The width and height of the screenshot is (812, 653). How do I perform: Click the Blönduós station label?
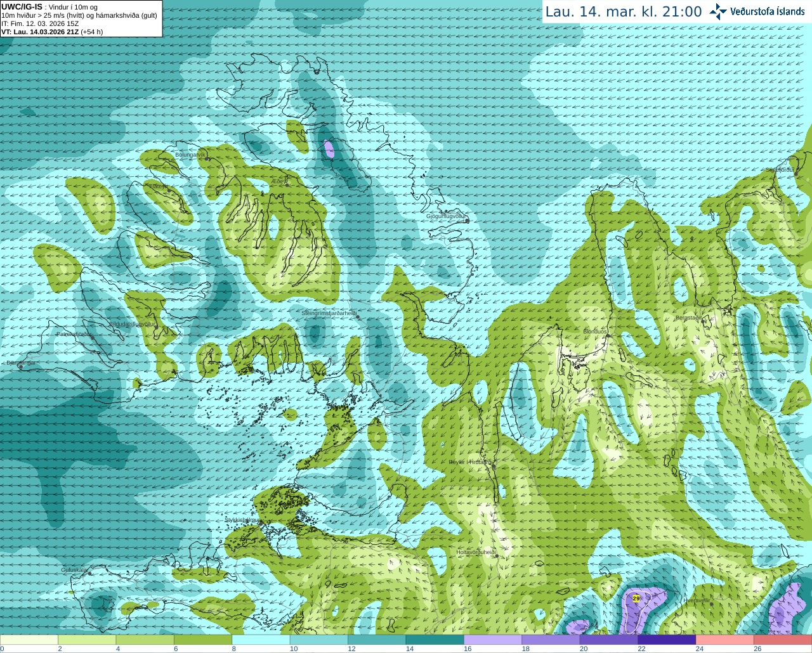coord(595,332)
